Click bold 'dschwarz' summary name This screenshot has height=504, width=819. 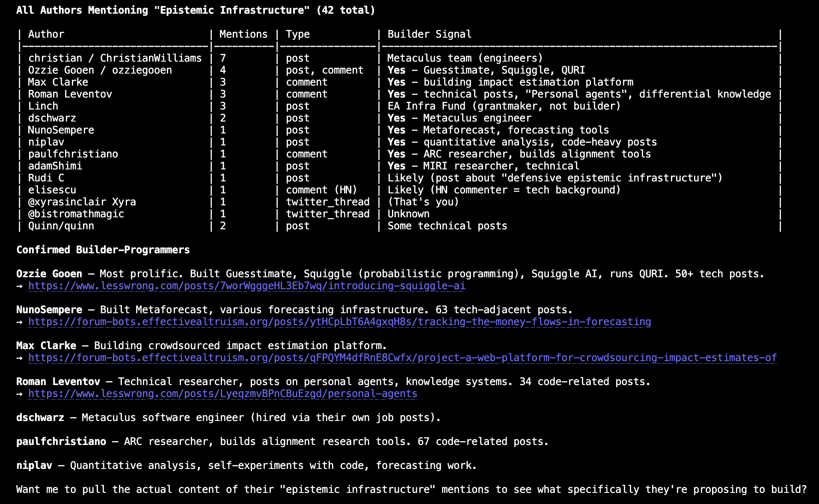coord(40,418)
